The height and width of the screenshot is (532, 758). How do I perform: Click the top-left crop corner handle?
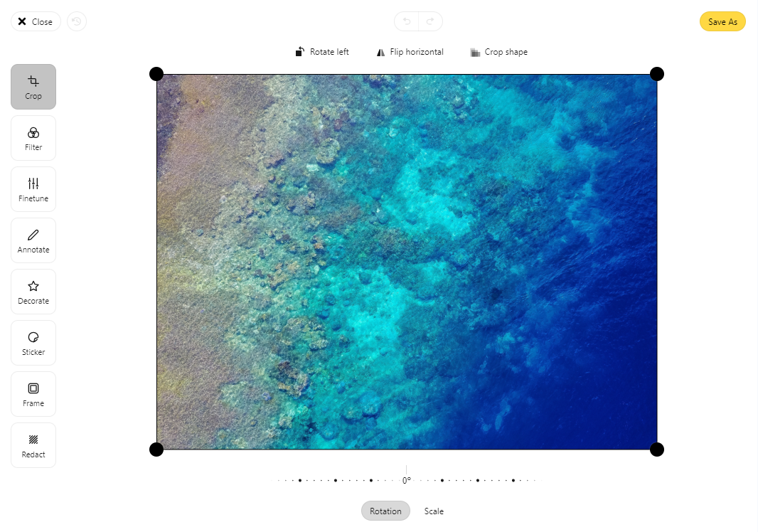[x=156, y=74]
